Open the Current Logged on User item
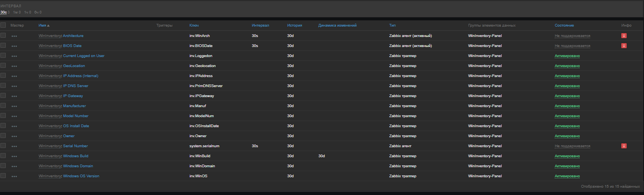The image size is (644, 195). 84,56
